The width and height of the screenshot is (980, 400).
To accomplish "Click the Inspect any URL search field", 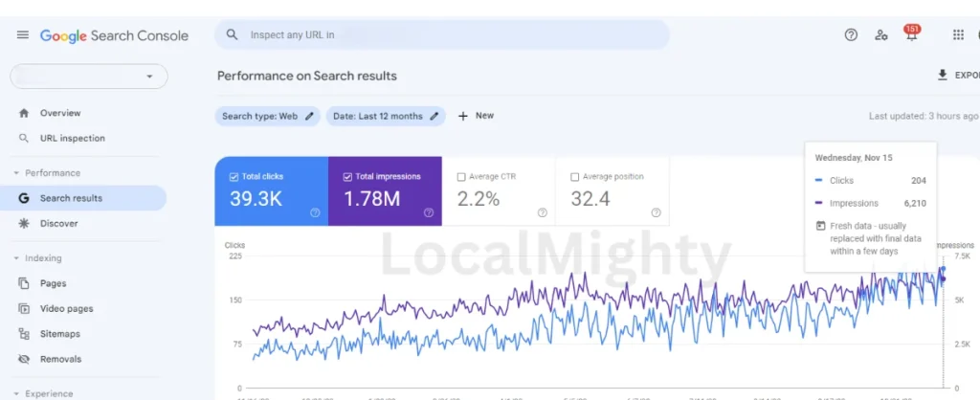I will [x=442, y=35].
